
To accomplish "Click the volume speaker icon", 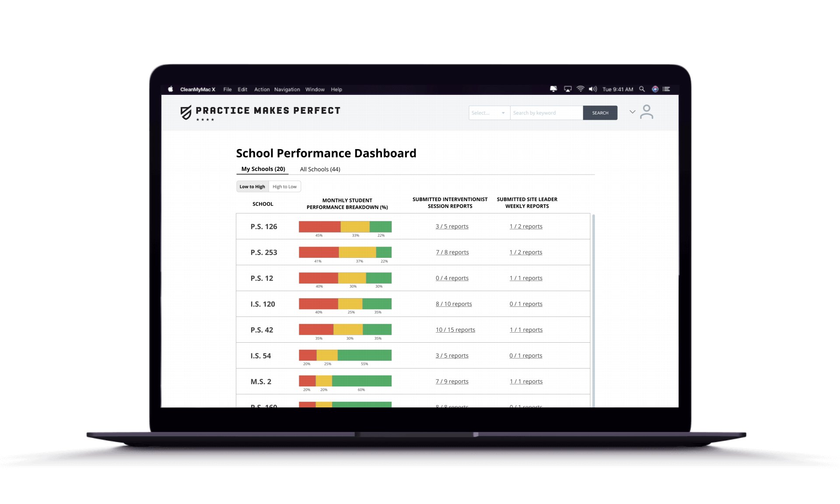I will 593,89.
